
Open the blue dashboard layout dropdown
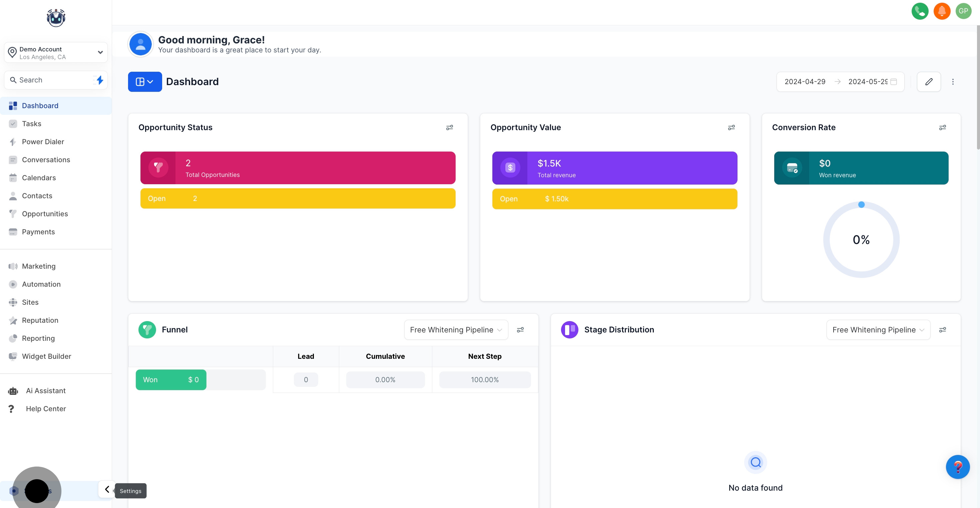pyautogui.click(x=144, y=81)
